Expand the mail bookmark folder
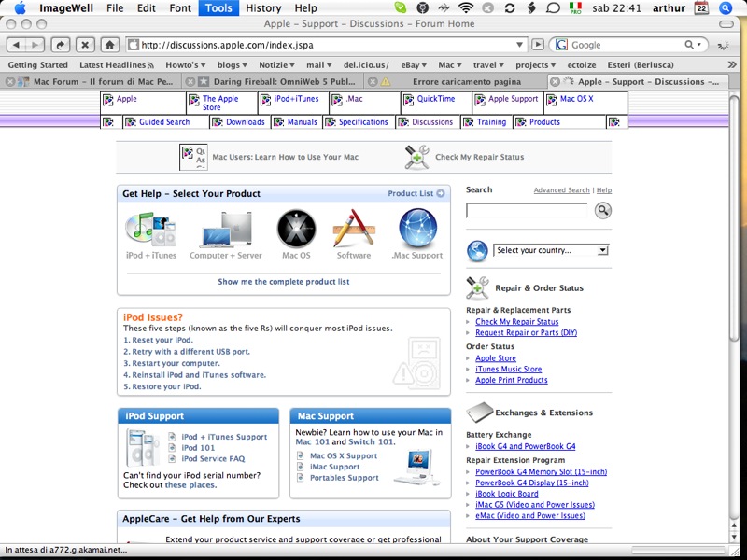Image resolution: width=747 pixels, height=560 pixels. pos(318,64)
